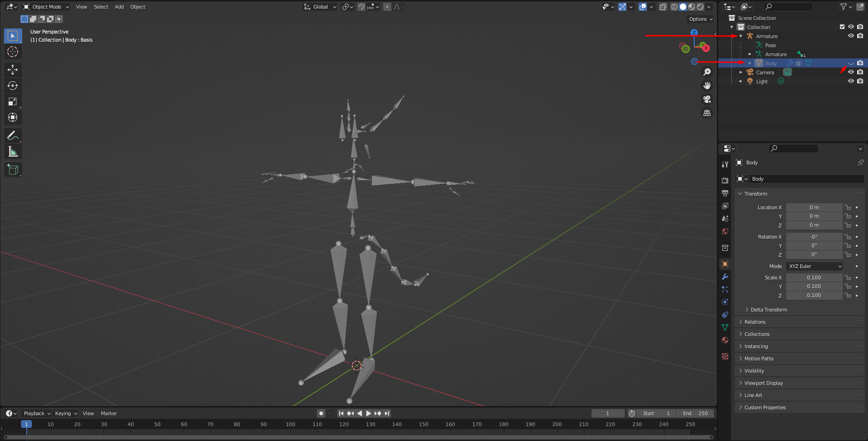
Task: Expand the Custom Properties panel
Action: [800, 407]
